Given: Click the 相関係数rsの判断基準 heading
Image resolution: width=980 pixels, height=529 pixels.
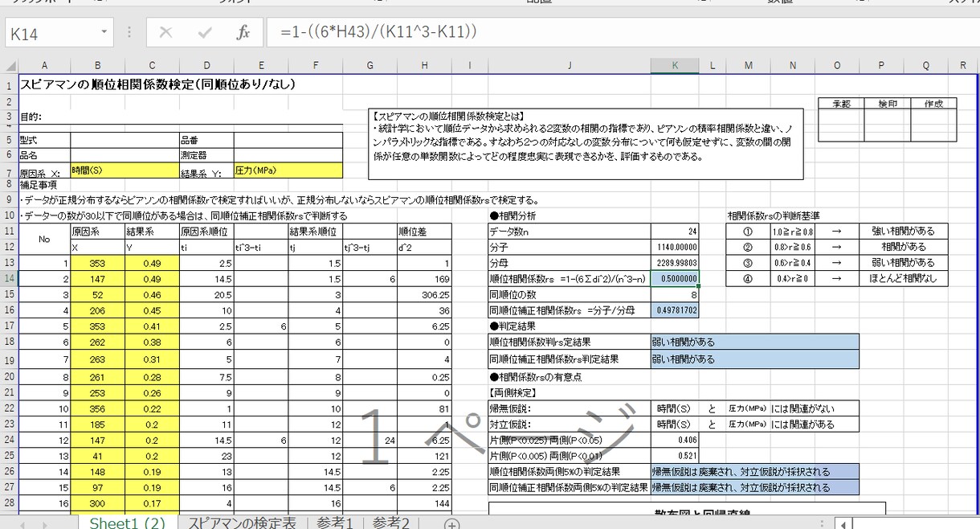Looking at the screenshot, I should 774,215.
